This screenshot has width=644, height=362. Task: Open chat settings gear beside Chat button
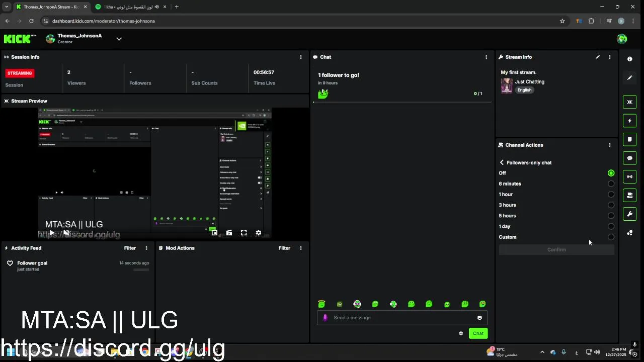pyautogui.click(x=461, y=333)
